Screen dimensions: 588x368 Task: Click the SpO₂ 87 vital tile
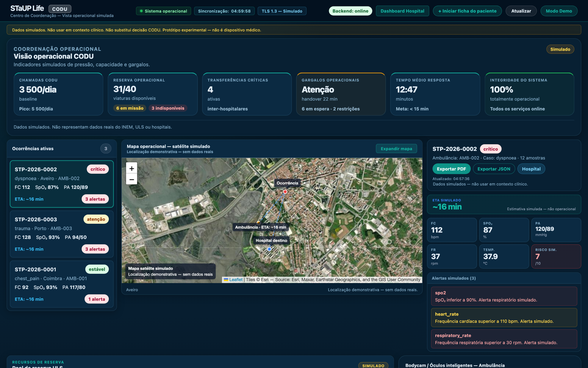[504, 230]
